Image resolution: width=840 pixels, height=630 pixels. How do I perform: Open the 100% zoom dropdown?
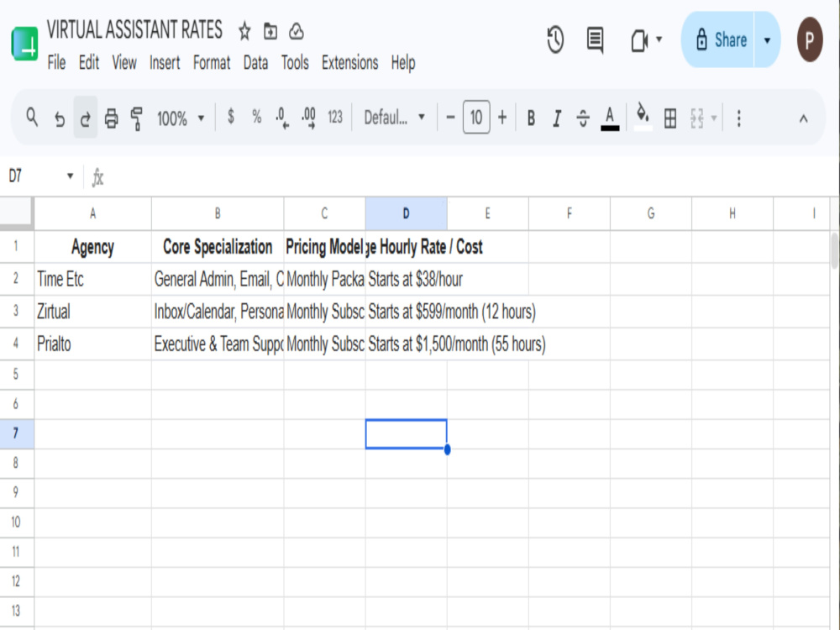(181, 118)
